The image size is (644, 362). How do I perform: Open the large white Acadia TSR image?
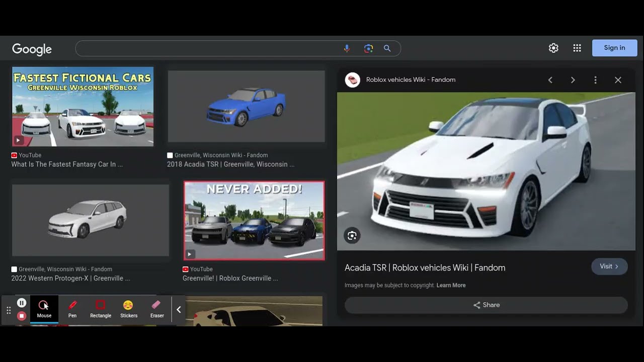tap(486, 171)
